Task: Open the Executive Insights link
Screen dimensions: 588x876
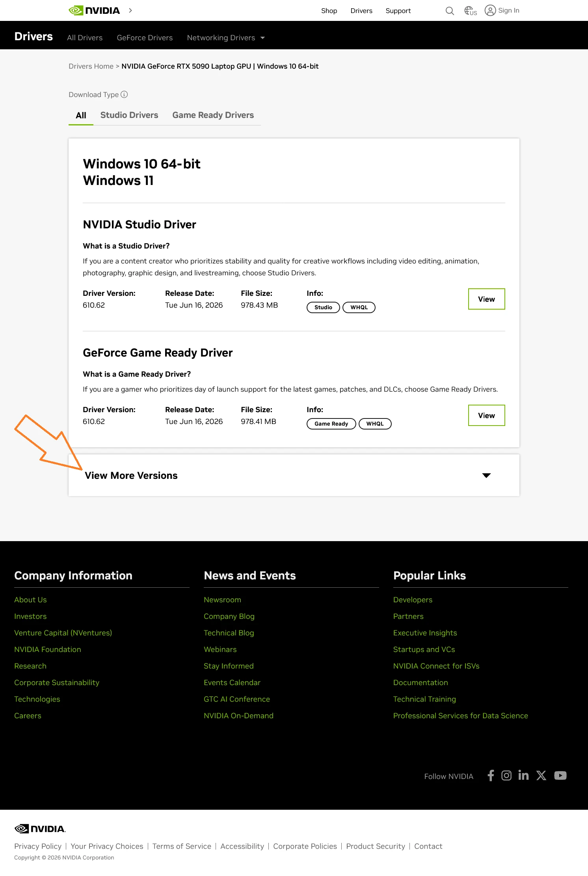Action: click(x=425, y=633)
